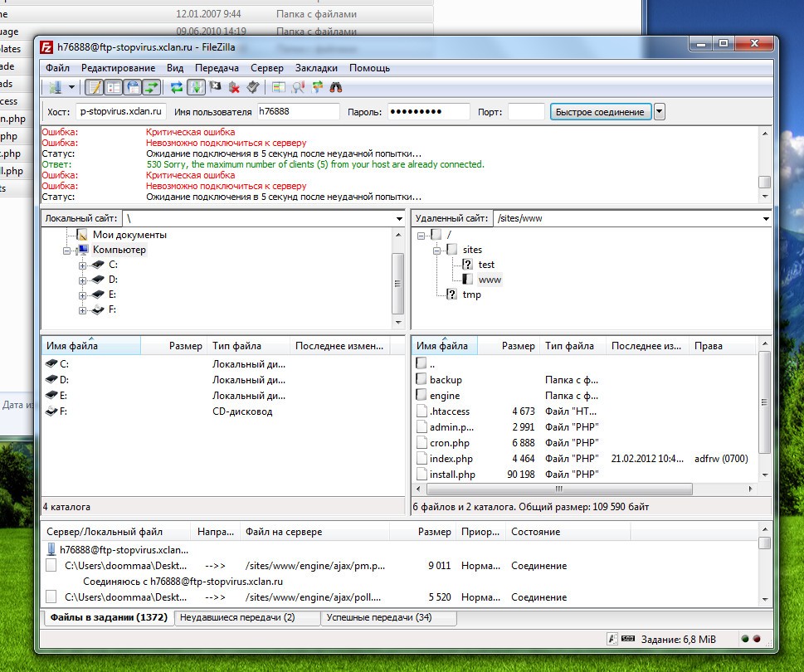Collapse the sites remote folder node
804x672 pixels.
[436, 251]
